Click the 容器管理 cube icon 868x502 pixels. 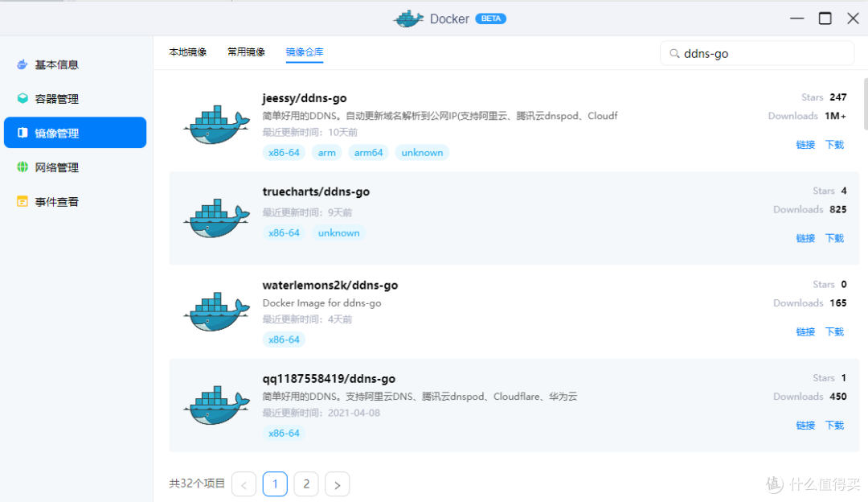point(23,99)
